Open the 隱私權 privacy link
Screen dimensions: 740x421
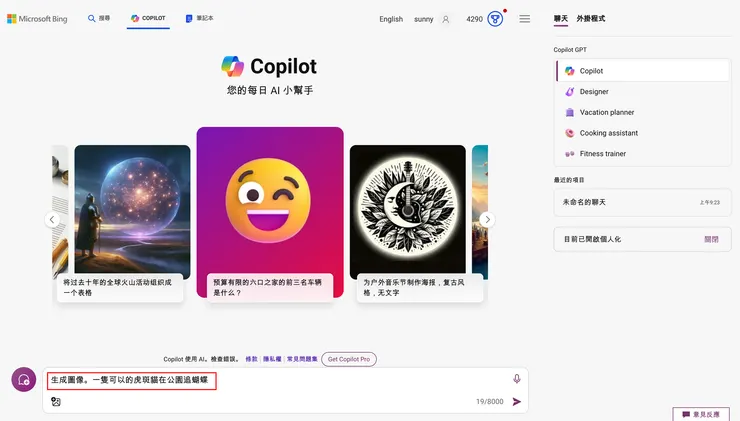click(272, 359)
